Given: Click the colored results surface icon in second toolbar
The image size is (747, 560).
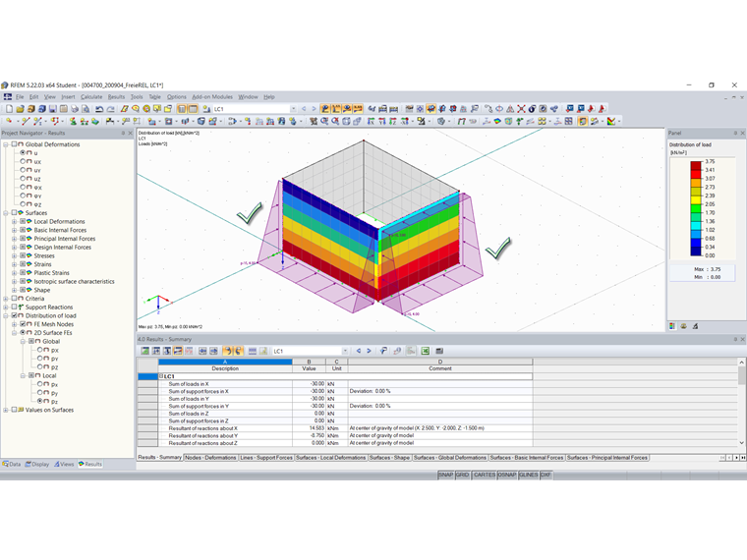Looking at the screenshot, I should tap(497, 122).
